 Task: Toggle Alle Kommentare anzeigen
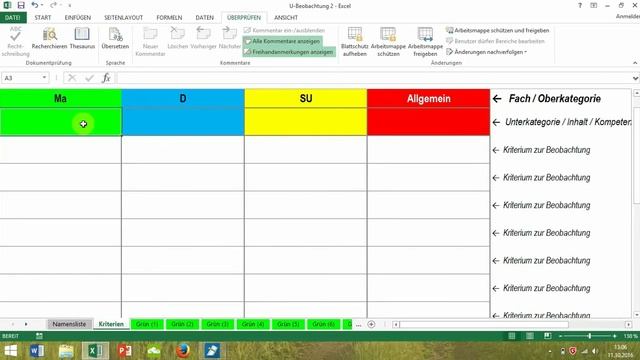(282, 41)
